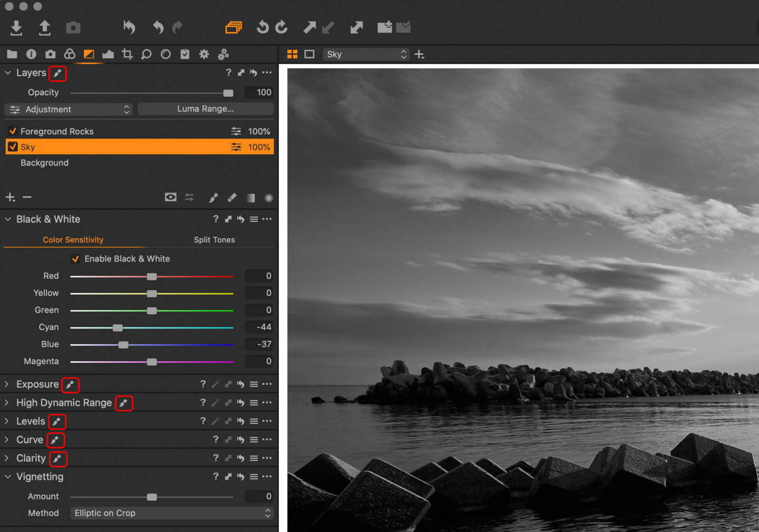Switch to the Split Tones tab

pyautogui.click(x=214, y=240)
